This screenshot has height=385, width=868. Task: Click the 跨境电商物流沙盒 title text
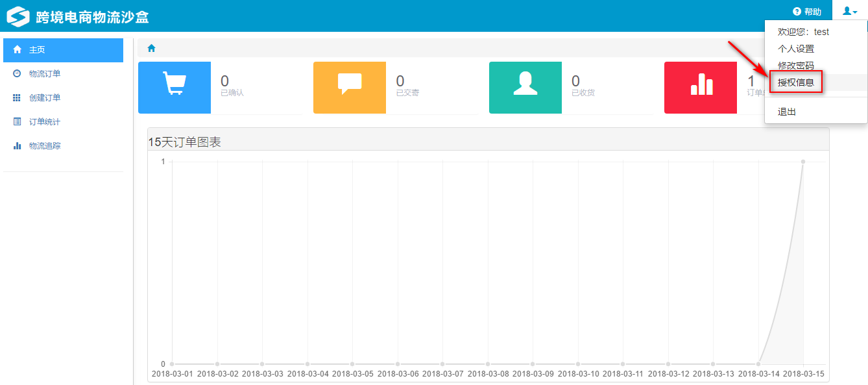pyautogui.click(x=92, y=17)
